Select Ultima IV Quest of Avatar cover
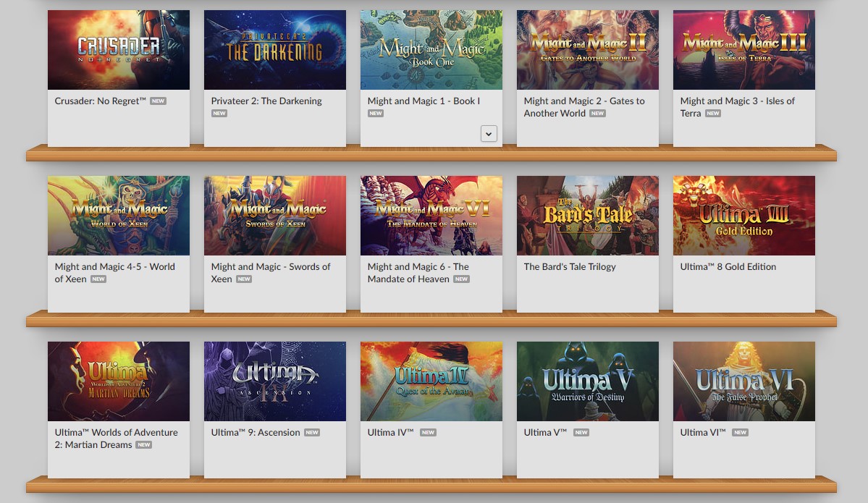Screen dimensions: 868x503 tap(431, 381)
